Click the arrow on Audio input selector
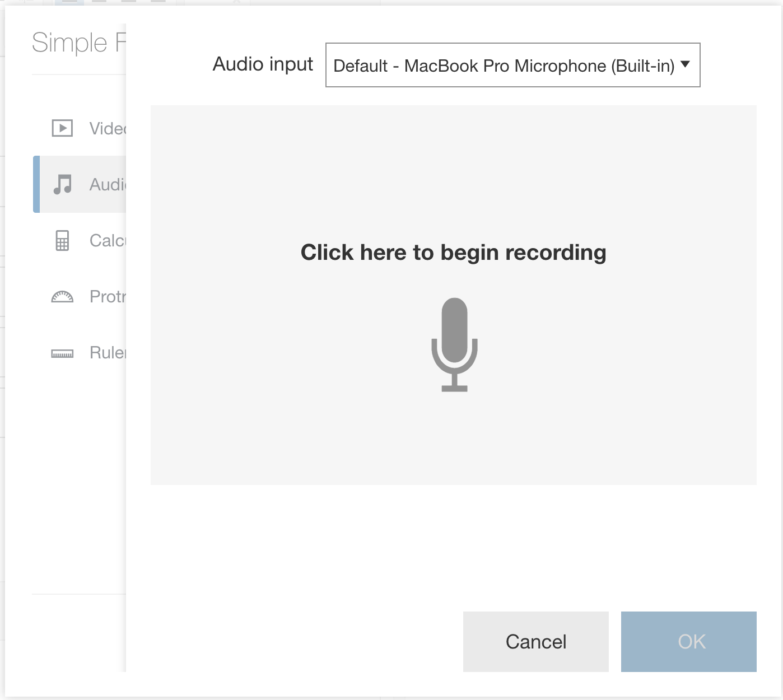Screen dimensions: 783x700 point(685,64)
